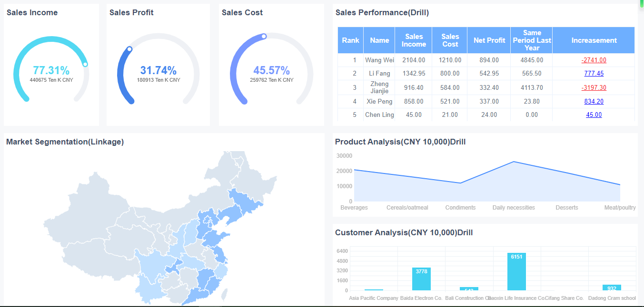Select the 259762 Ten K CNY label
644x307 pixels.
(x=271, y=80)
